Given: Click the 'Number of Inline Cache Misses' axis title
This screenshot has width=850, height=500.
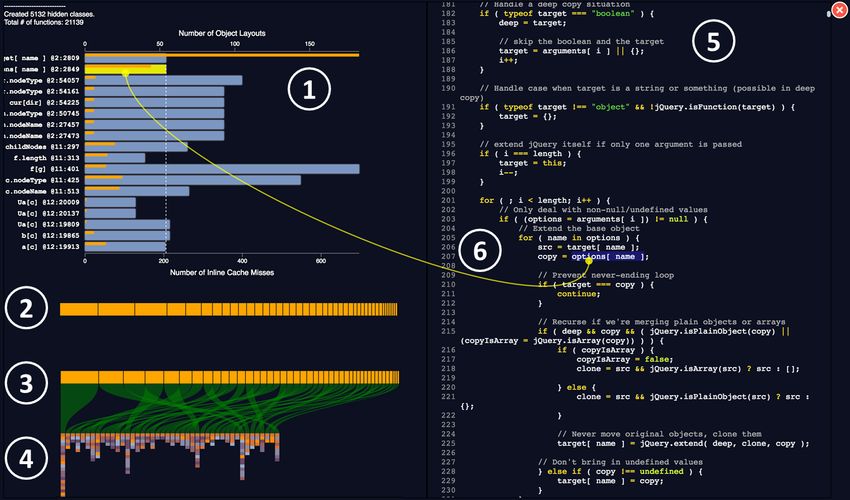Looking at the screenshot, I should pyautogui.click(x=222, y=272).
